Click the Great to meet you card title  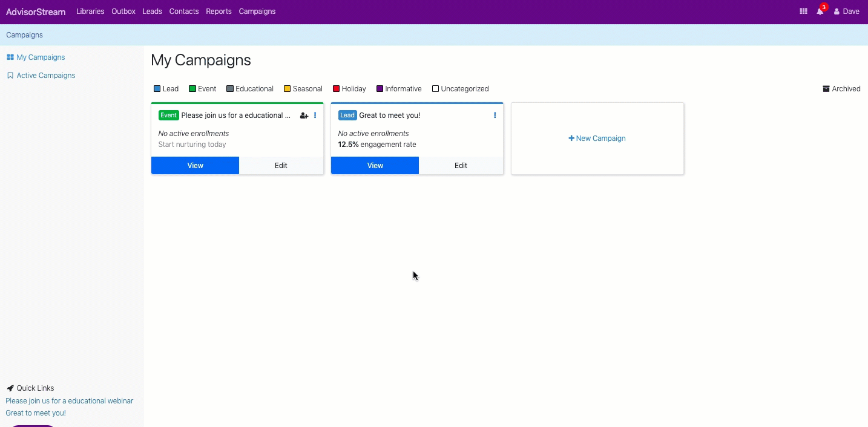coord(390,116)
